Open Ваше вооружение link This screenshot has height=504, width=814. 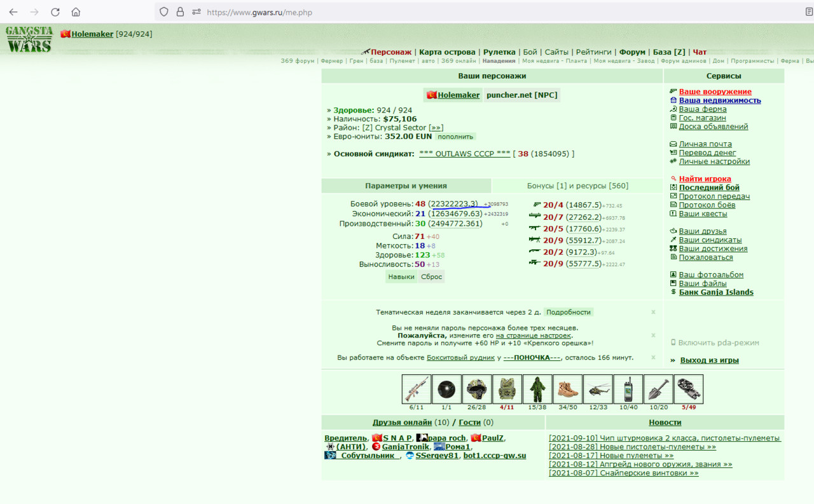(x=715, y=92)
